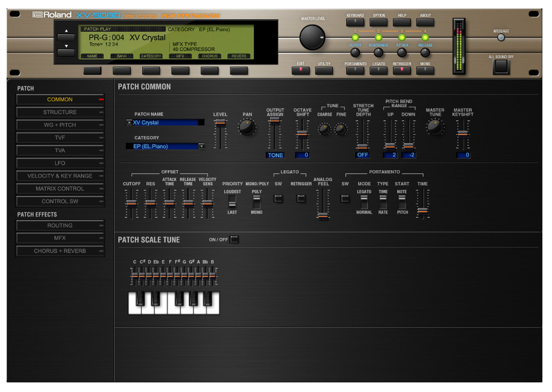The image size is (552, 392).
Task: Click the soft button under BANK
Action: coord(122,71)
